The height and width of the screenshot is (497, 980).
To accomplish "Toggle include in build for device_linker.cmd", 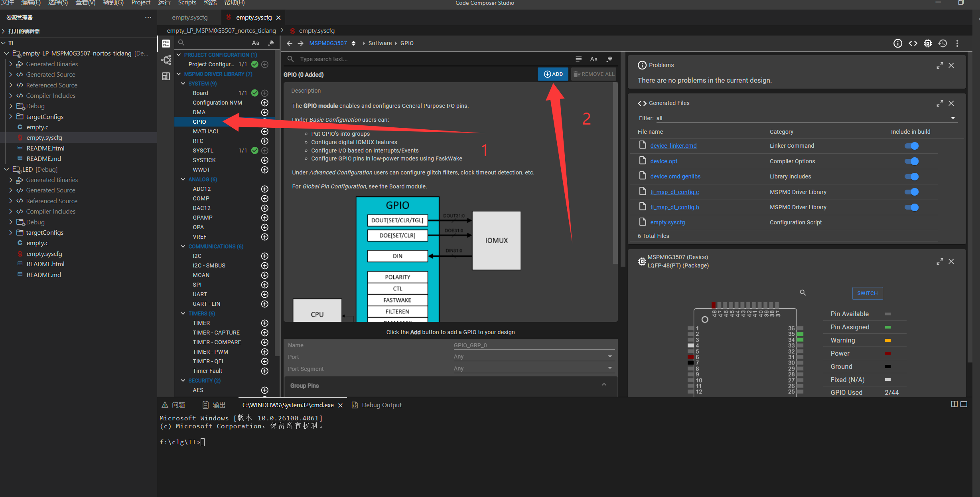I will click(x=911, y=146).
